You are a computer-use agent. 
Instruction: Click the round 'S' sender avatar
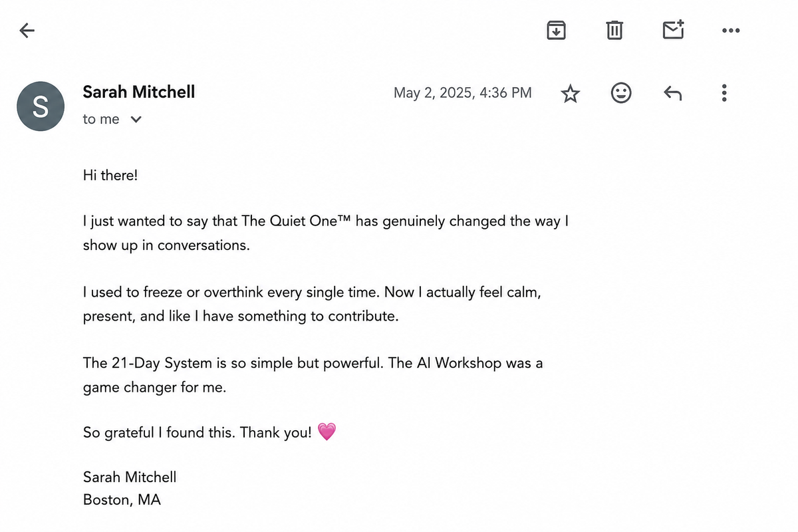coord(41,106)
